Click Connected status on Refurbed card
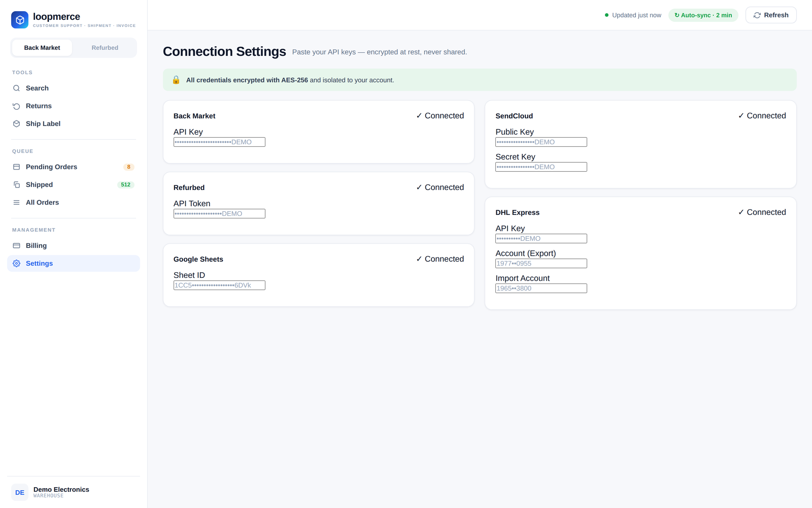Screen dimensions: 812x508 tap(440, 187)
